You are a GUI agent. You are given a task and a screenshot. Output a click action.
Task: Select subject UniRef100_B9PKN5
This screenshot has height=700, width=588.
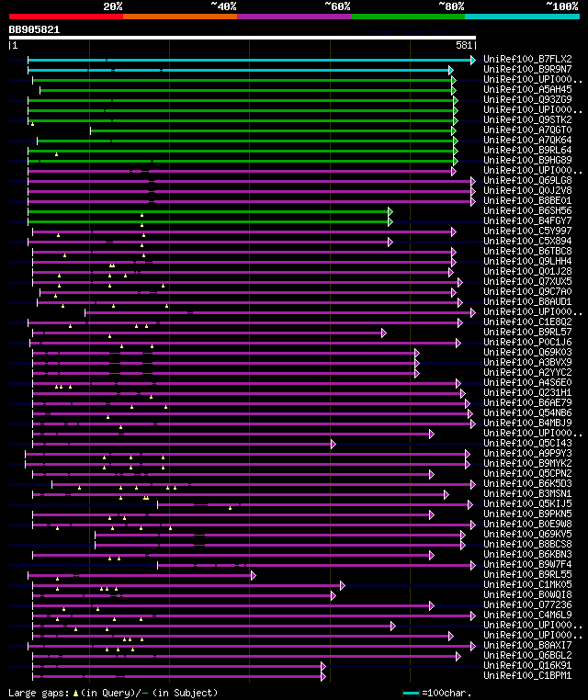tap(527, 514)
